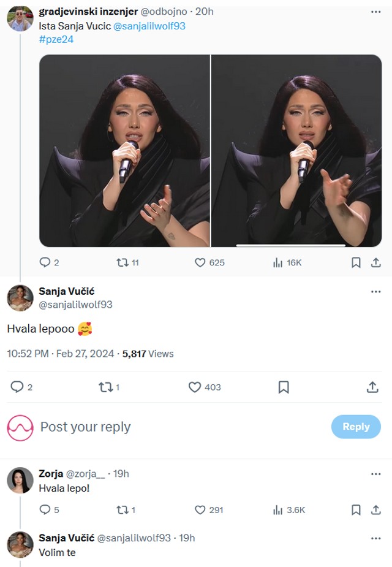Like the tweet showing 625 likes
Screen dimensions: 392x567
pyautogui.click(x=200, y=261)
